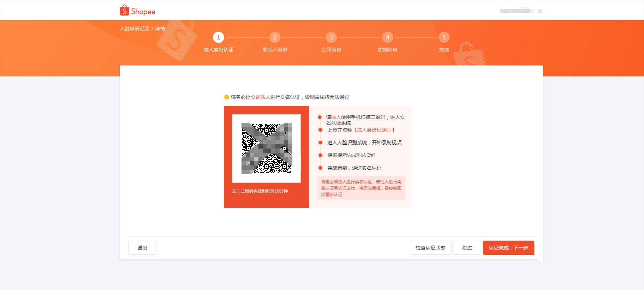Screen dimensions: 644x290
Task: Click the 完成 step label
Action: [x=444, y=50]
